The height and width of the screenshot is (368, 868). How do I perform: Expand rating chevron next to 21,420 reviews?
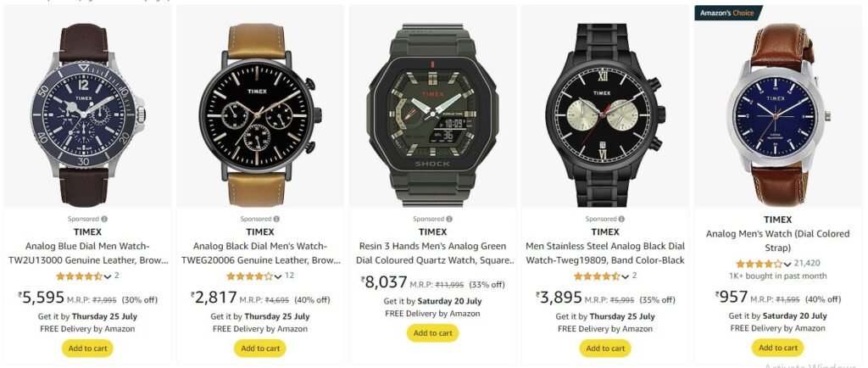pos(787,264)
